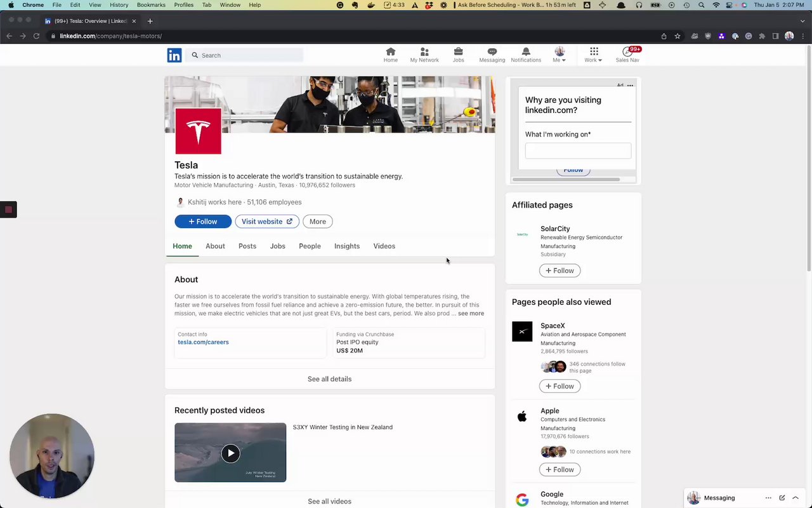Open the History menu in menu bar
The height and width of the screenshot is (508, 812).
tap(119, 5)
